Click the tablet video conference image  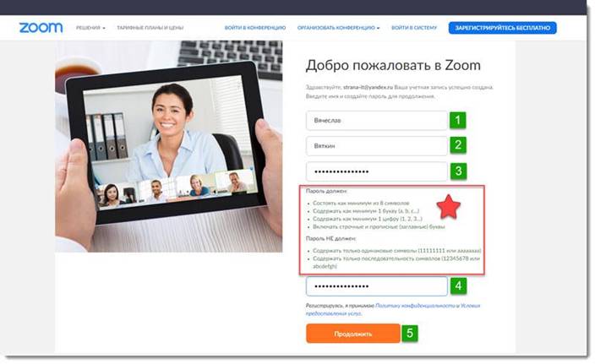click(169, 146)
